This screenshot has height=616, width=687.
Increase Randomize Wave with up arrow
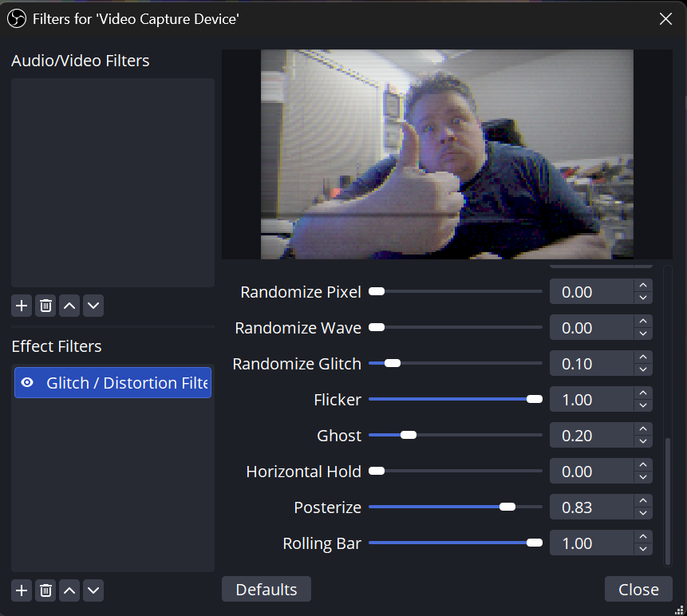coord(643,322)
